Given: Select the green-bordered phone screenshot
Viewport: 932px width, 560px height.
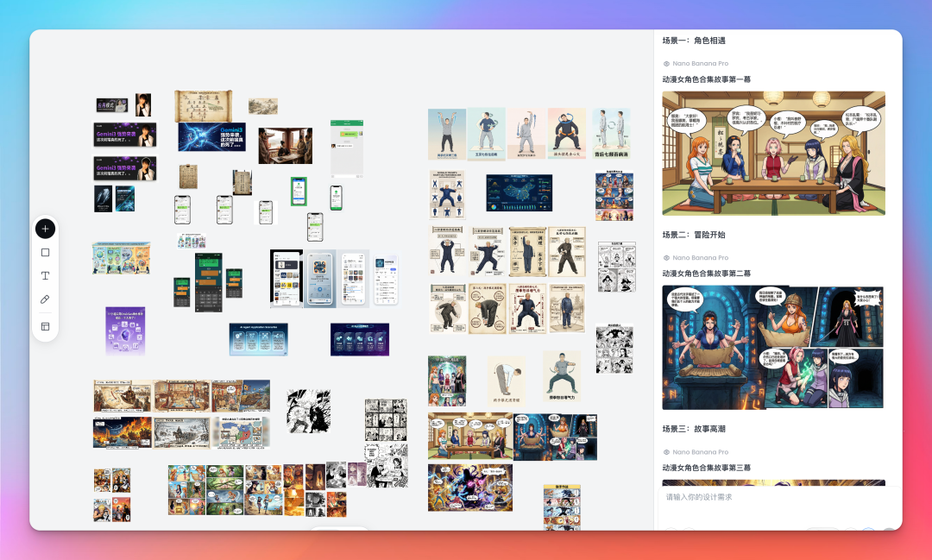Looking at the screenshot, I should point(299,192).
